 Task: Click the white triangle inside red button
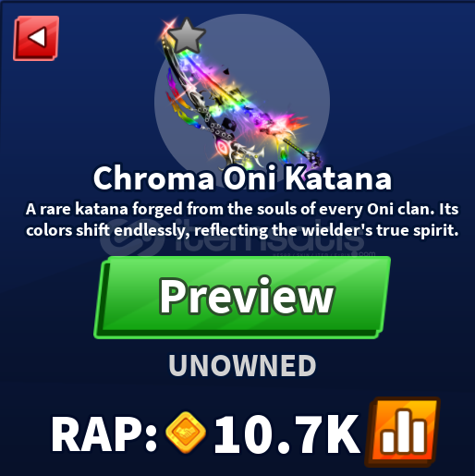click(x=38, y=37)
